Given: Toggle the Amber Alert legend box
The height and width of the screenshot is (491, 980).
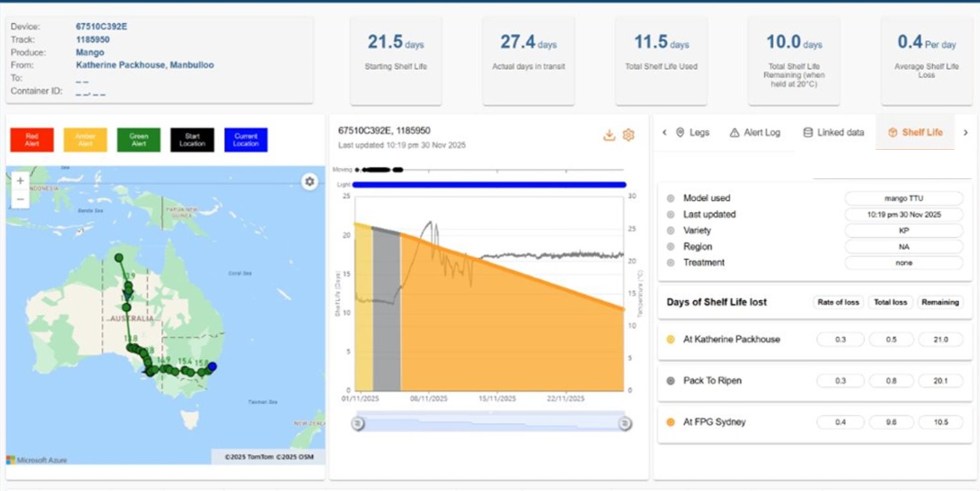Looking at the screenshot, I should tap(85, 140).
